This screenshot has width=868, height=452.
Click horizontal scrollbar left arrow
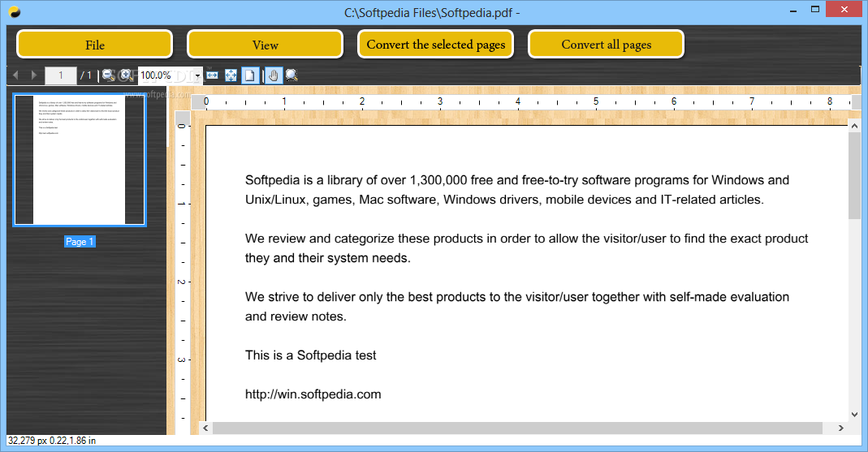[x=206, y=428]
